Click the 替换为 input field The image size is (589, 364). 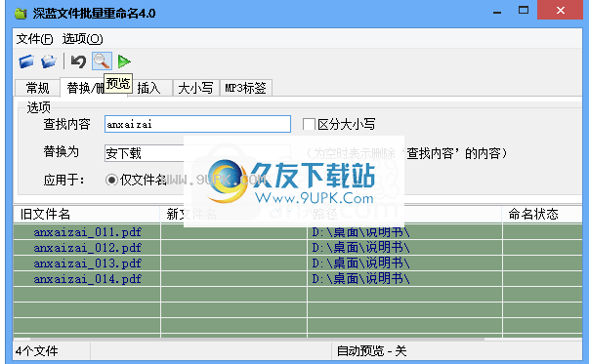tap(197, 153)
